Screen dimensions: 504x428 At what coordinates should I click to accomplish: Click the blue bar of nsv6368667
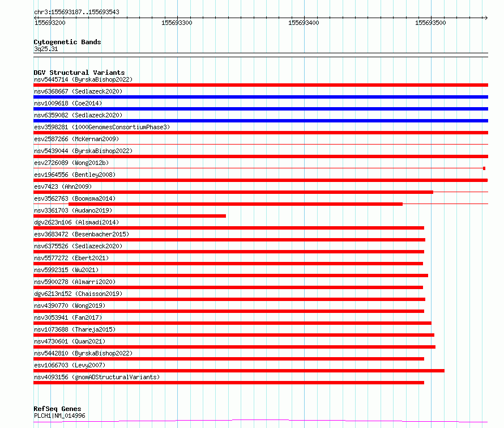260,97
